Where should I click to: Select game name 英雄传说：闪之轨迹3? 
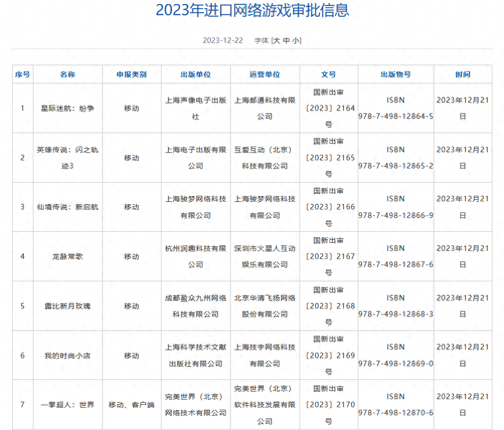point(67,158)
